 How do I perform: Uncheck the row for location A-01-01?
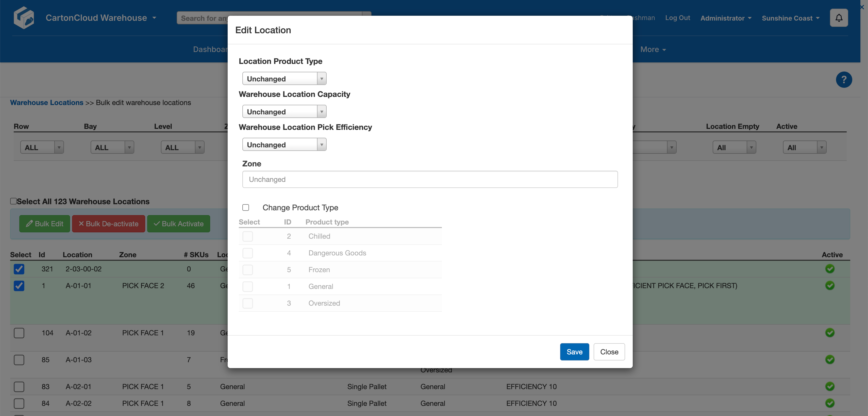[19, 286]
